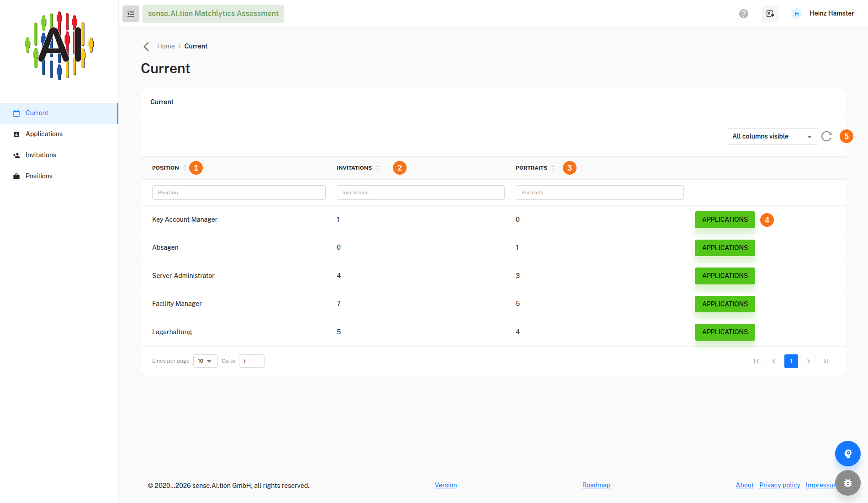Open Applications for Key Account Manager
The height and width of the screenshot is (503, 868).
click(725, 219)
